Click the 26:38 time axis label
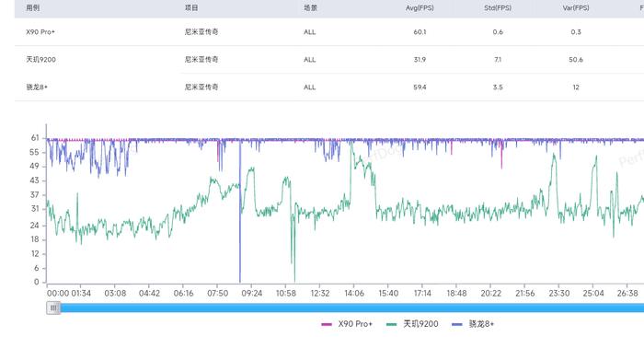 627,294
